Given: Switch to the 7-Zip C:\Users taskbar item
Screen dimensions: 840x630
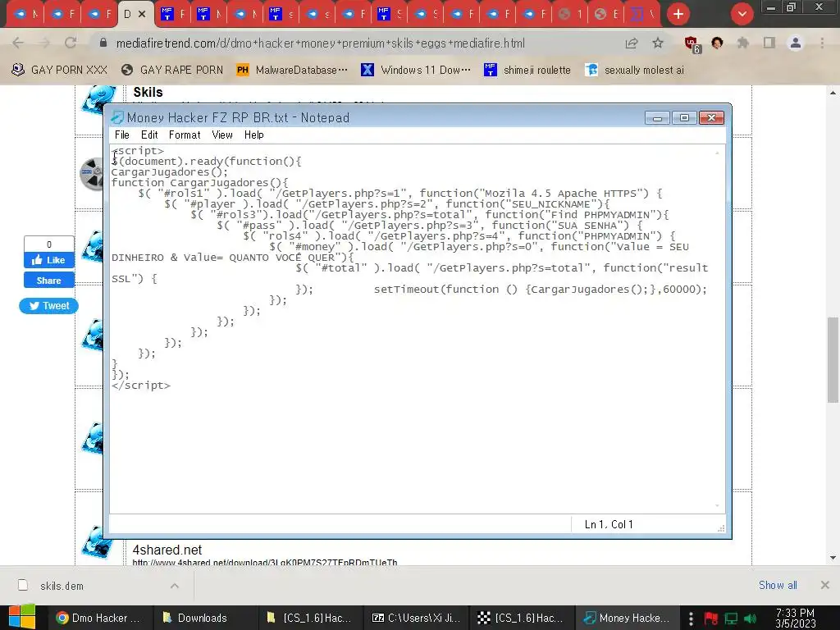Looking at the screenshot, I should (x=416, y=618).
